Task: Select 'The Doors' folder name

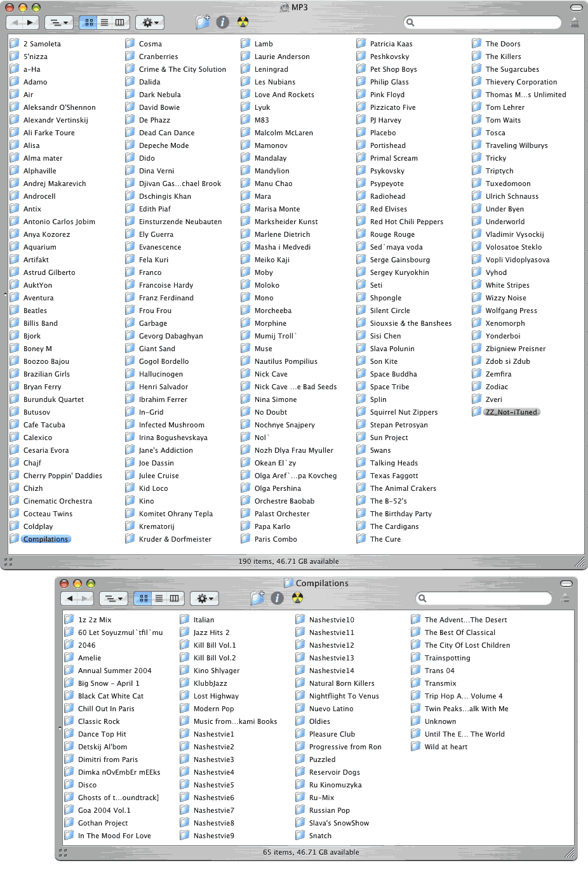Action: (x=503, y=44)
